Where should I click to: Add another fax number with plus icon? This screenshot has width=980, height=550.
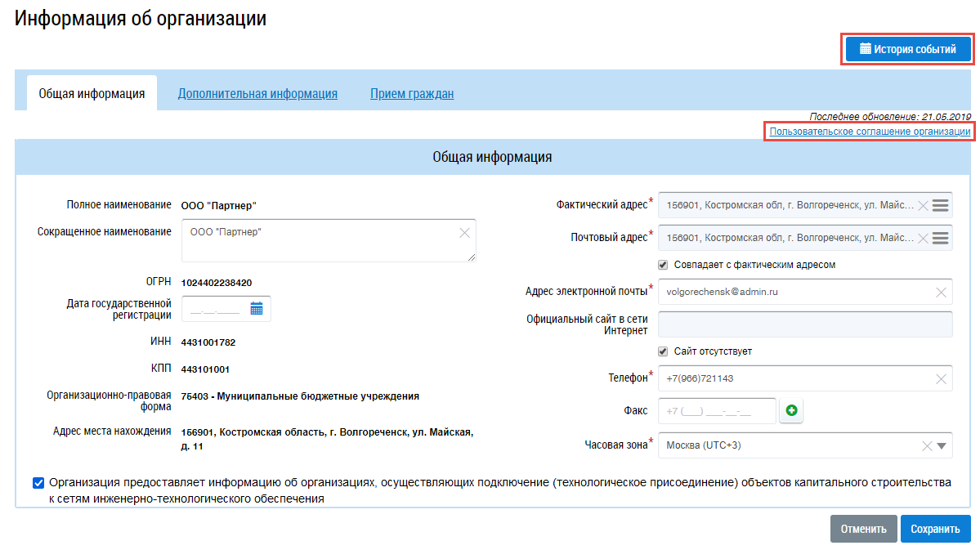click(791, 412)
